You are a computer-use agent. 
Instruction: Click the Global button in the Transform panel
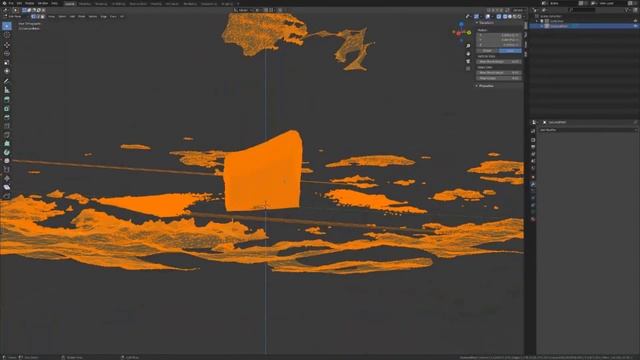(488, 51)
